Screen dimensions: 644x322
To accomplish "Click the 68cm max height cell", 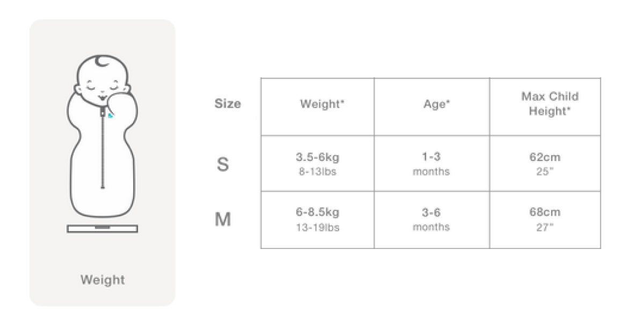I will [x=545, y=219].
